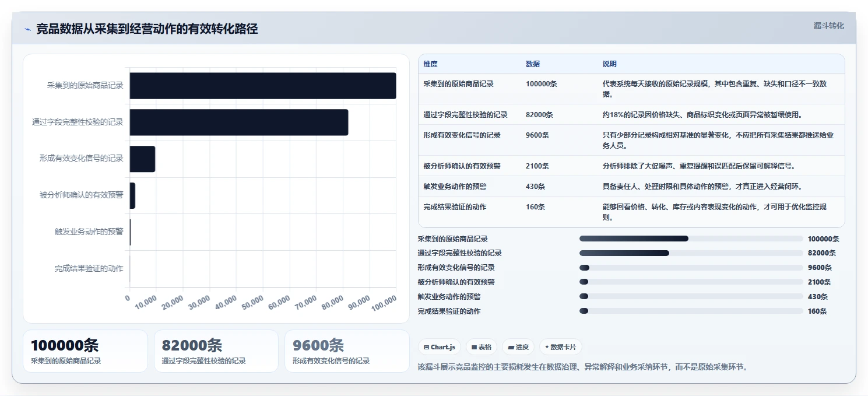The width and height of the screenshot is (868, 396).
Task: Click table cell 采集到的原始商品记录
Action: [x=459, y=84]
